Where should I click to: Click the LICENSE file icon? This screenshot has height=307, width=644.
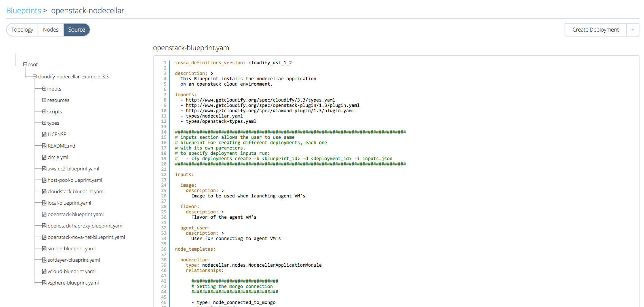click(44, 135)
